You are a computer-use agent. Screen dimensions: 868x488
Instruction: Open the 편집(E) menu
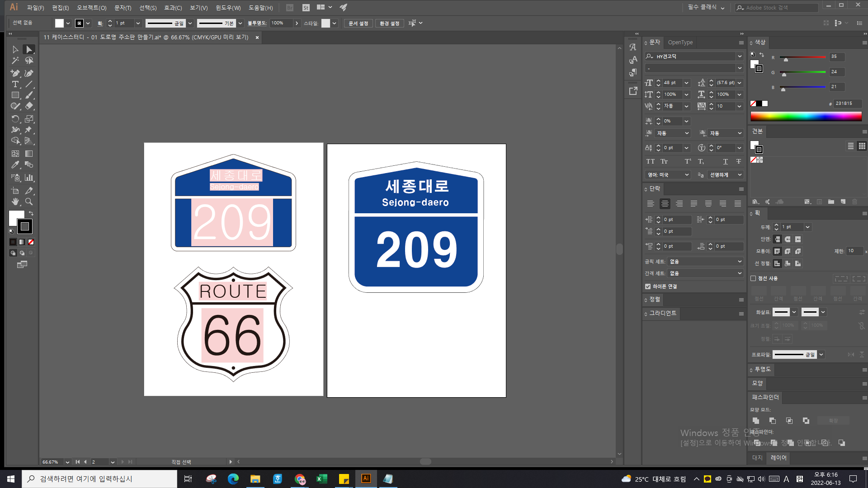click(60, 8)
